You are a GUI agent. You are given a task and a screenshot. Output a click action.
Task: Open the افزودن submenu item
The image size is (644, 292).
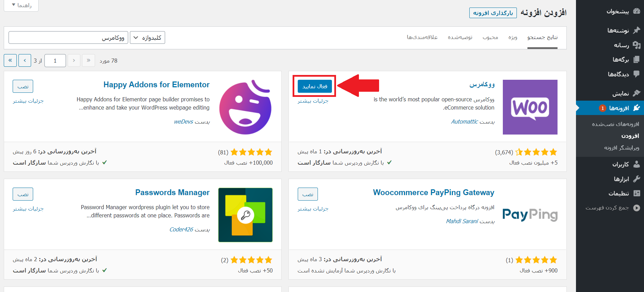point(630,136)
